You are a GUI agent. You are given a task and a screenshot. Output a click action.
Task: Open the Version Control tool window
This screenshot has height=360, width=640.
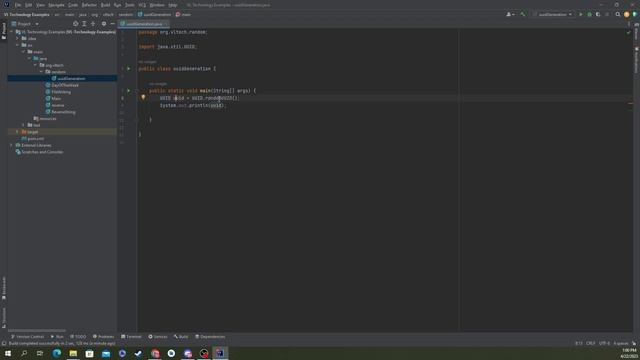[27, 337]
